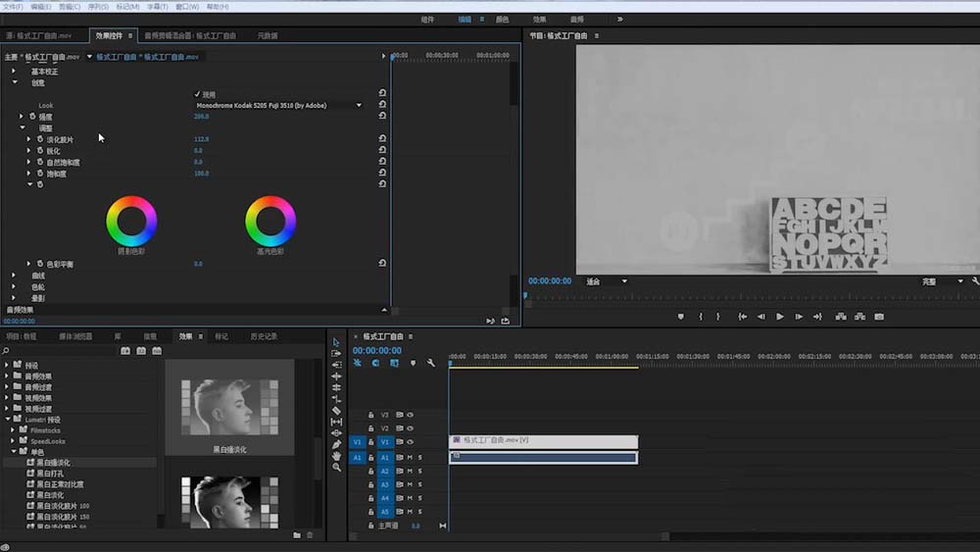
Task: Switch to the 历史记录 tab
Action: [264, 336]
